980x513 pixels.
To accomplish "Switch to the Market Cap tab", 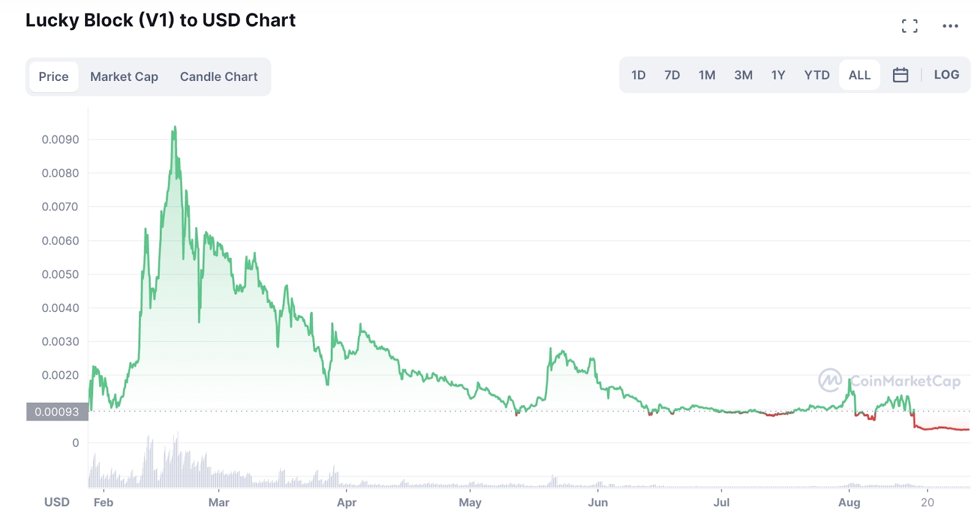I will pos(124,77).
